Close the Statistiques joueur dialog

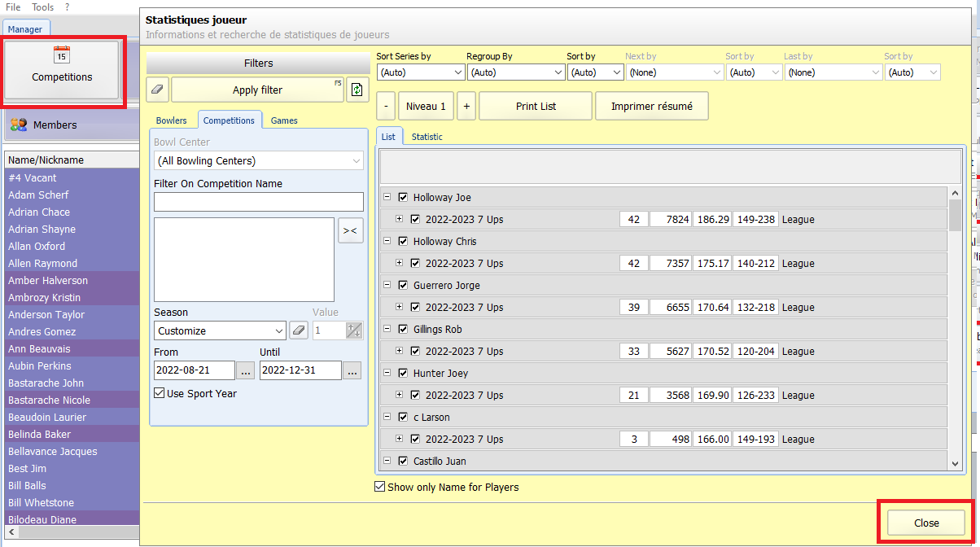(926, 523)
